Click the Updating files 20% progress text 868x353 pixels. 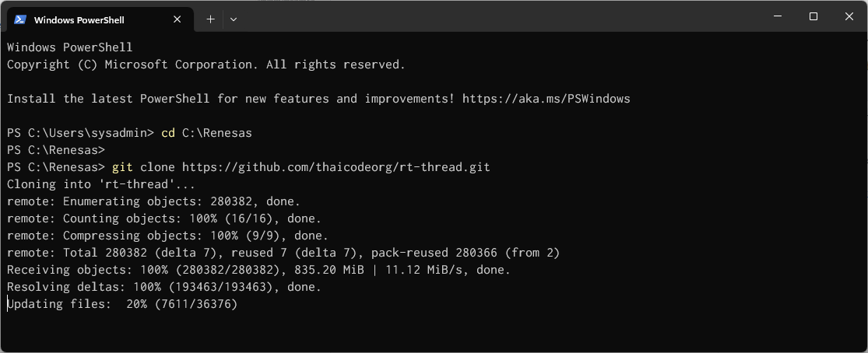(123, 304)
